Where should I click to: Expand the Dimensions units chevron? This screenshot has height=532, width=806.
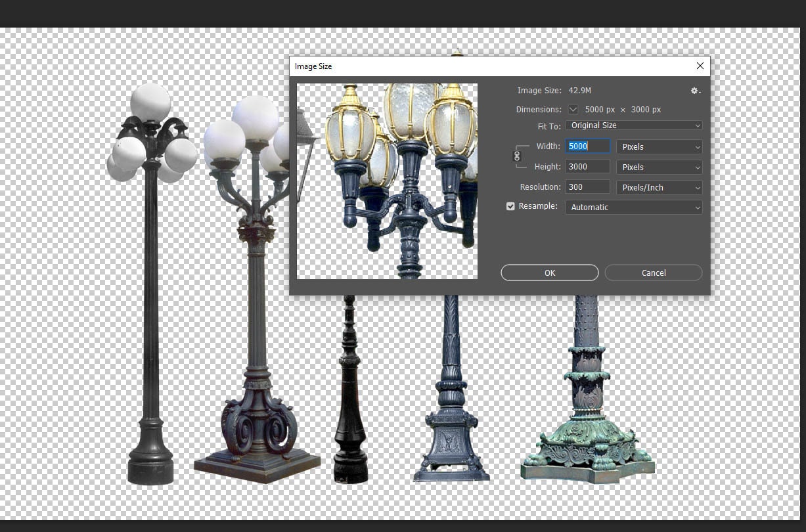pos(573,110)
